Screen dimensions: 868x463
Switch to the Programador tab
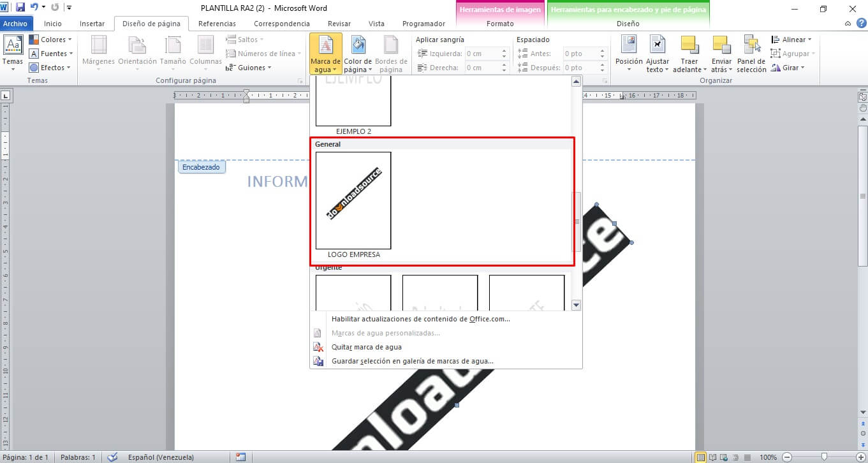[x=424, y=24]
